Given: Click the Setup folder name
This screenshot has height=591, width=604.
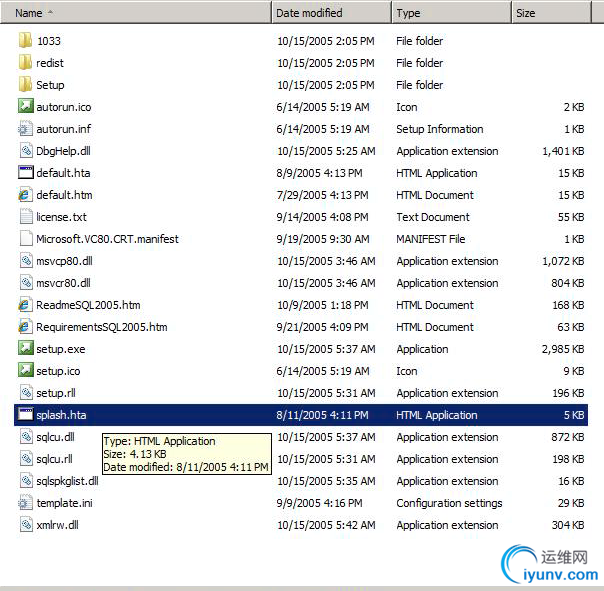Looking at the screenshot, I should coord(50,85).
